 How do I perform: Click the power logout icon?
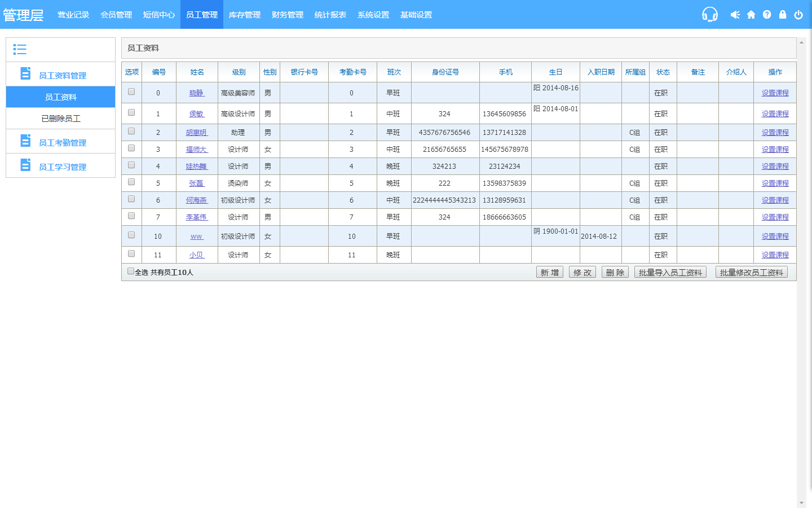point(798,15)
